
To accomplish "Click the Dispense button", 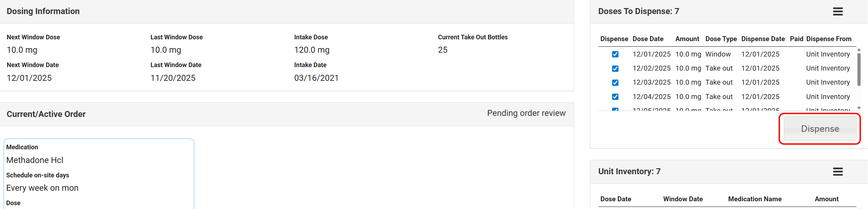I will tap(820, 129).
